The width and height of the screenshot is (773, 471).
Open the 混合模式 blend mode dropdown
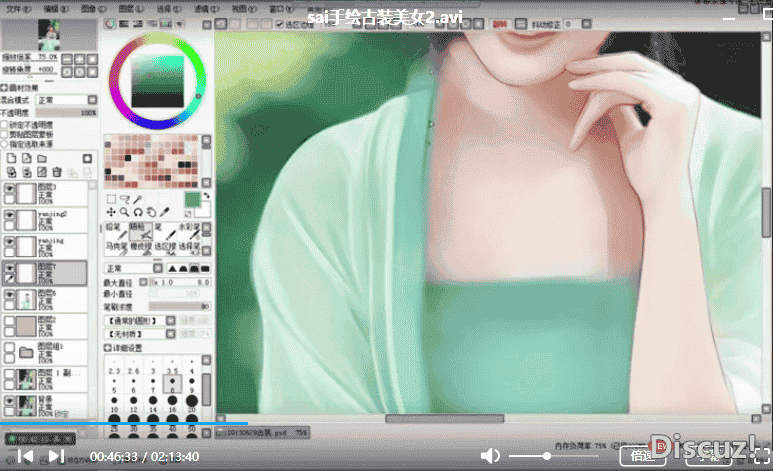click(67, 100)
